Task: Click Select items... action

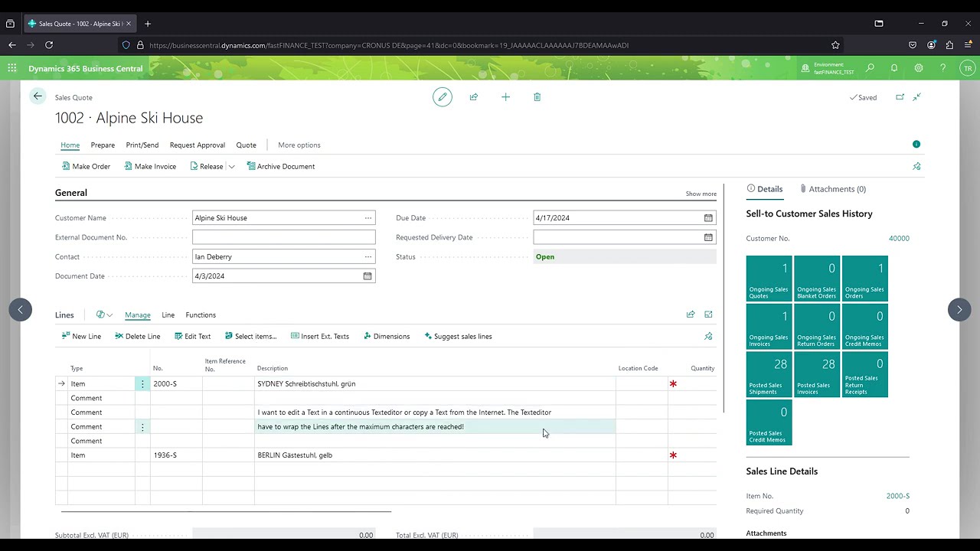Action: [251, 336]
